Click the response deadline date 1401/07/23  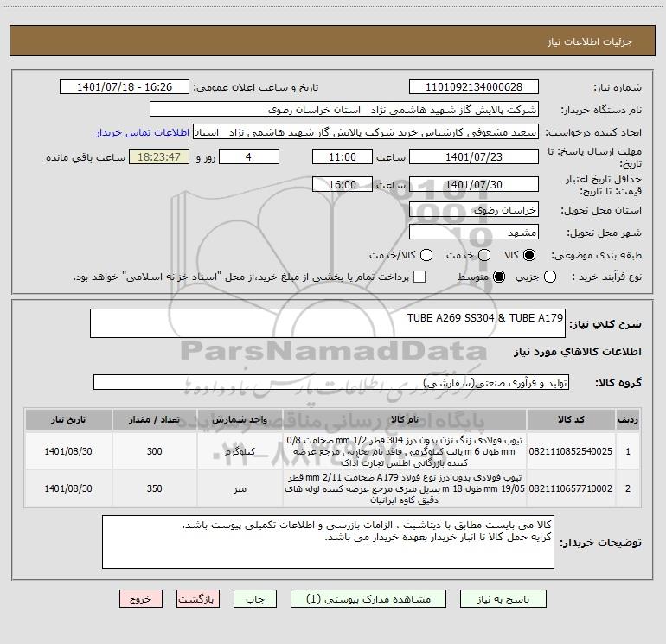[474, 156]
